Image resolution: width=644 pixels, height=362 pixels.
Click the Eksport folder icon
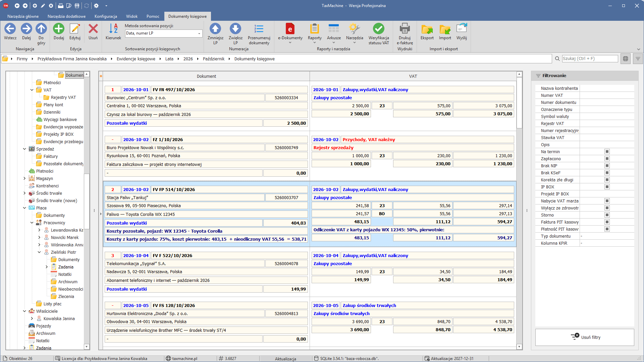427,29
